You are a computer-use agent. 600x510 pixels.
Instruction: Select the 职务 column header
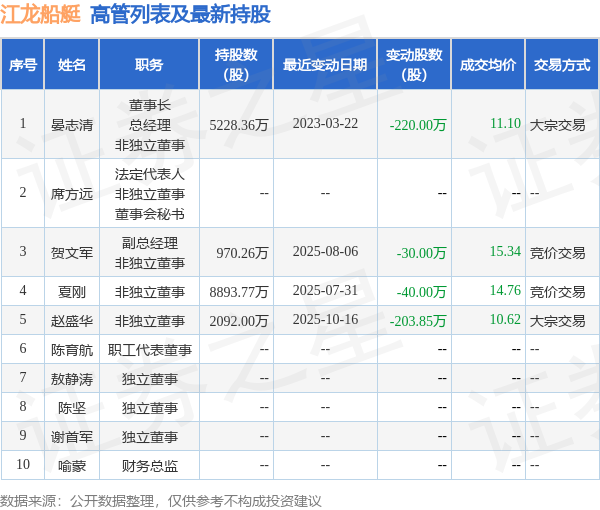(149, 64)
